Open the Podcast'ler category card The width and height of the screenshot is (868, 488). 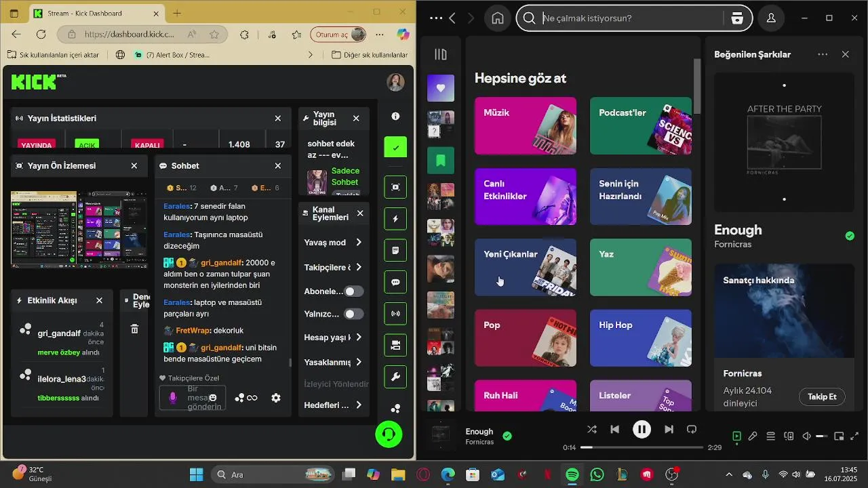coord(641,125)
